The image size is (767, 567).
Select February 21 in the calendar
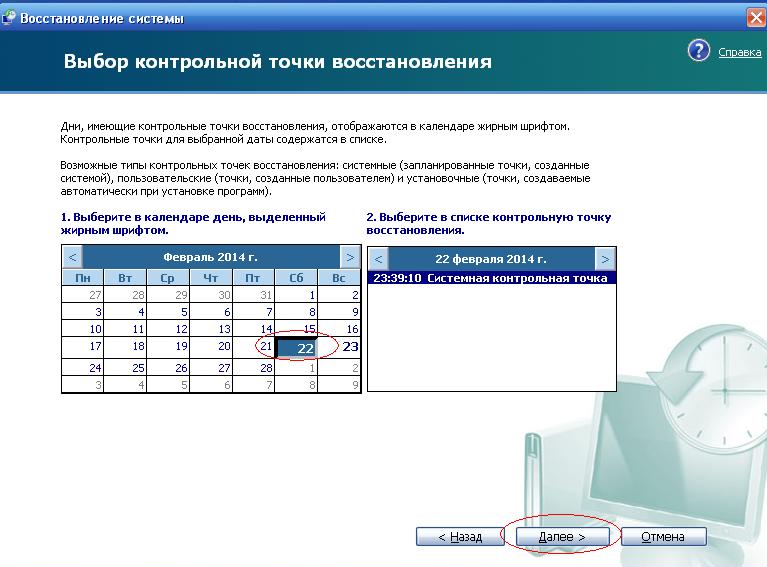point(254,347)
